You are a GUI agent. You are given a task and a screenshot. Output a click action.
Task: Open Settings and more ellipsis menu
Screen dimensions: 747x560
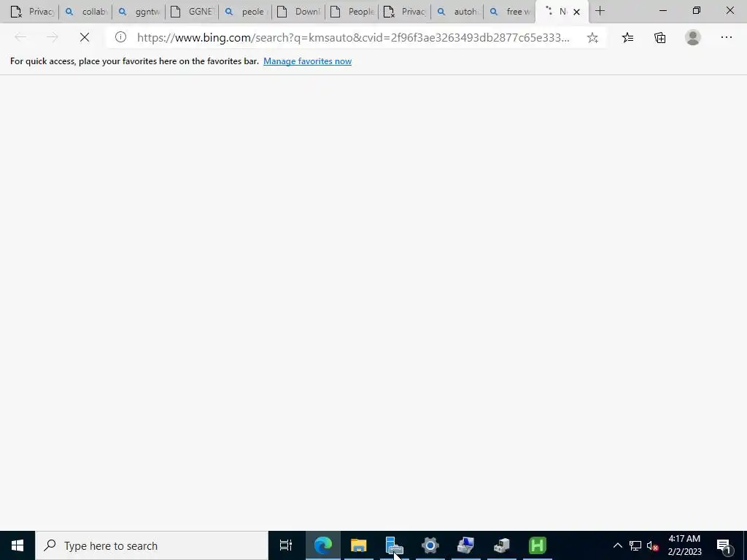(x=726, y=37)
